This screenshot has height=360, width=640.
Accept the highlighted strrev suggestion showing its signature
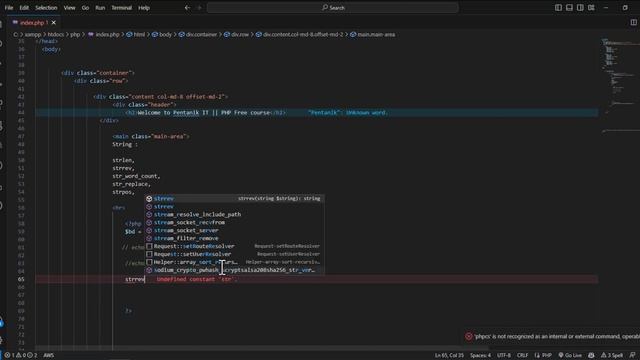tap(235, 198)
